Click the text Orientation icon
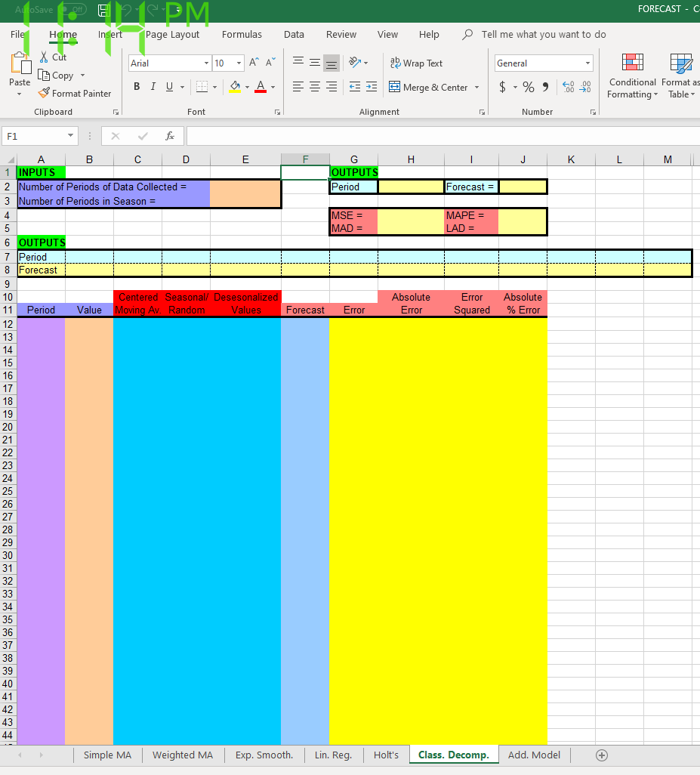Viewport: 700px width, 775px height. point(355,63)
